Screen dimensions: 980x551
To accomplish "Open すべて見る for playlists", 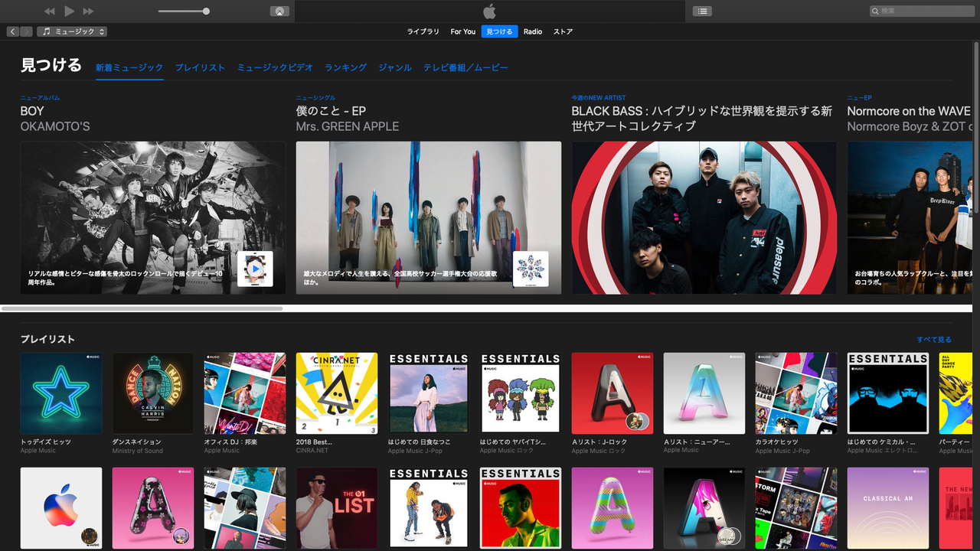I will [x=934, y=339].
